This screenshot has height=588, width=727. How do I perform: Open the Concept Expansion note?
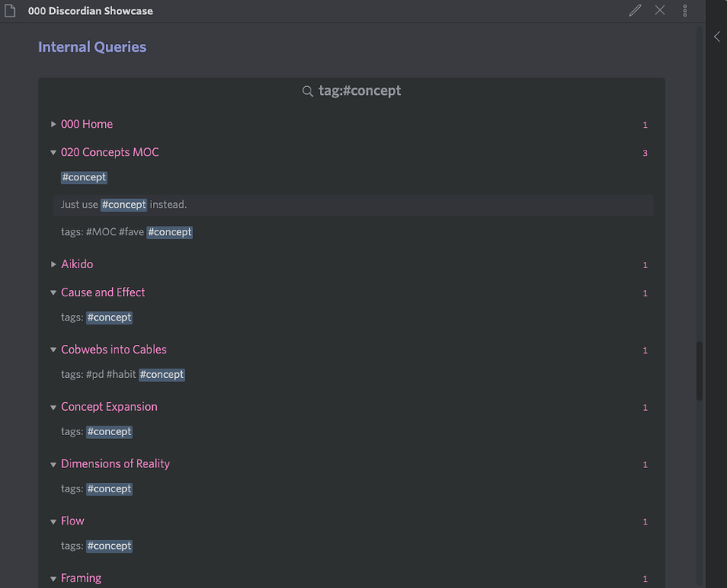109,407
